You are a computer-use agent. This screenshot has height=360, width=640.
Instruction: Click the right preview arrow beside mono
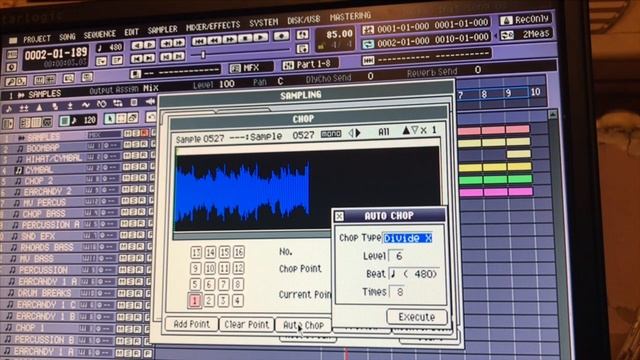358,133
